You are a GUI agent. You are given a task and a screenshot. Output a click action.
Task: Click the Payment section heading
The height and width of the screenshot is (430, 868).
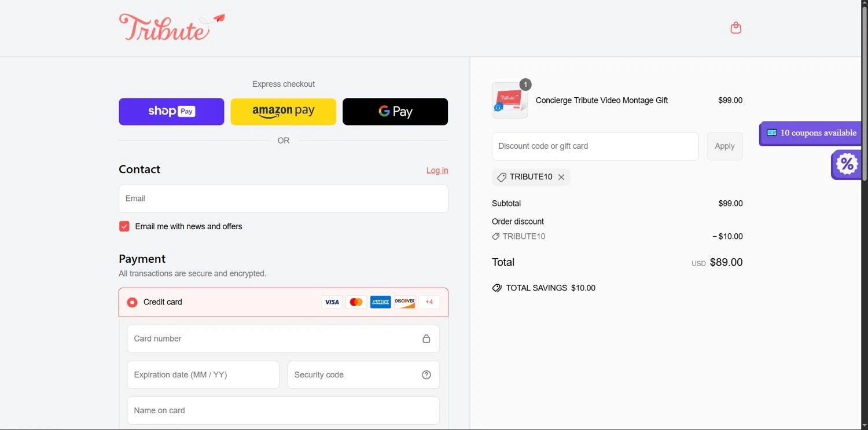(142, 259)
